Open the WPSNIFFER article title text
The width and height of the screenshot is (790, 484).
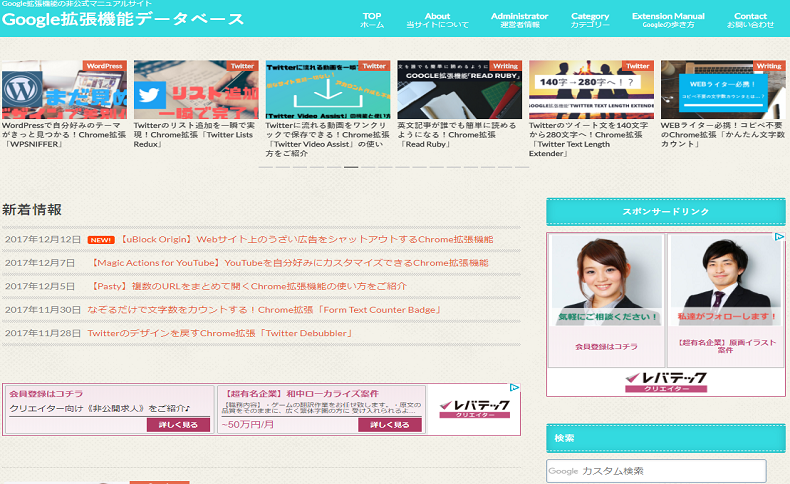64,134
